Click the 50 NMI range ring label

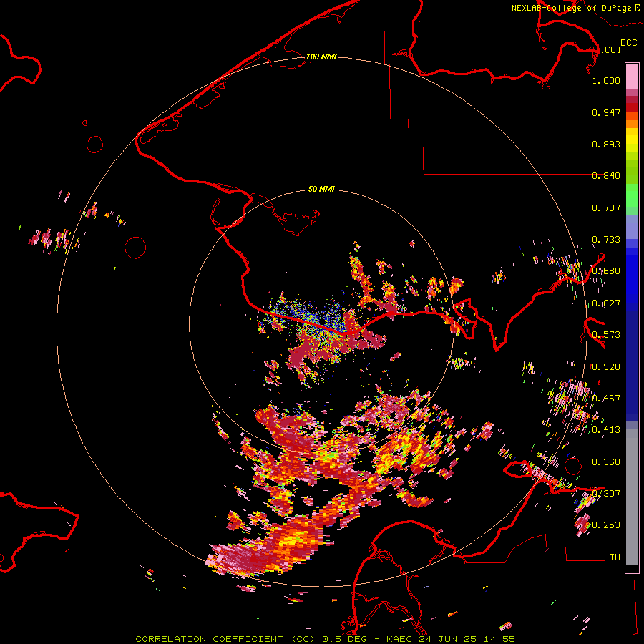click(x=321, y=189)
